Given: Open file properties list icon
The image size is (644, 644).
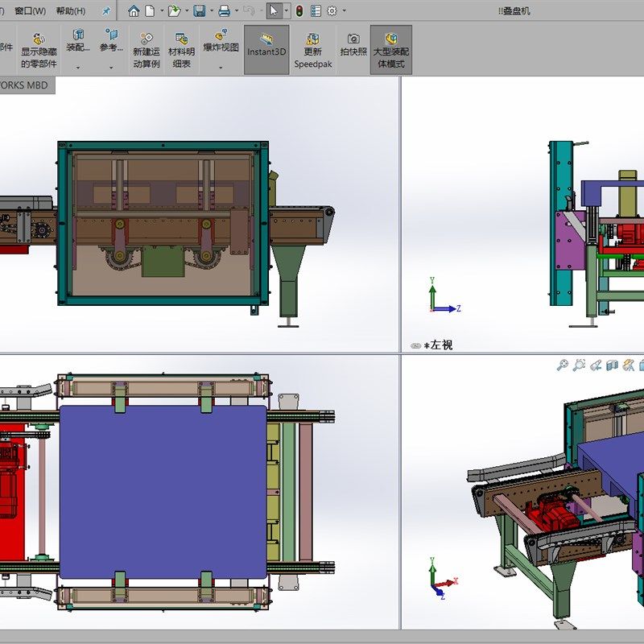Looking at the screenshot, I should tap(316, 10).
